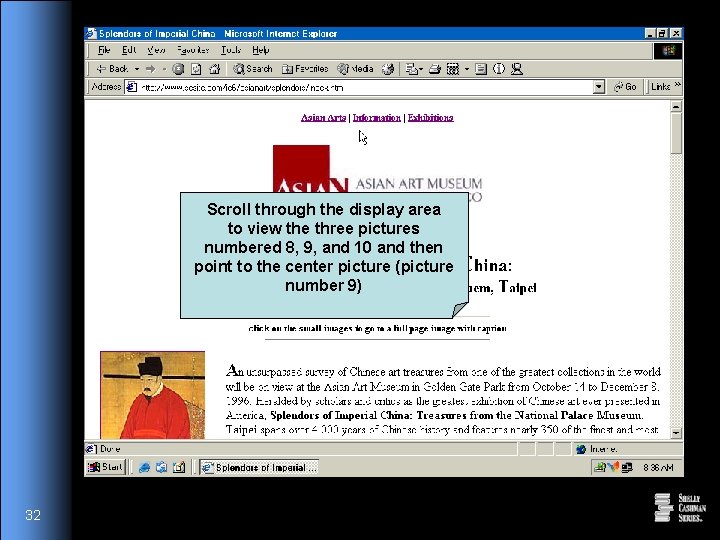Click the Edit toolbar icon
This screenshot has width=720, height=540.
point(453,69)
